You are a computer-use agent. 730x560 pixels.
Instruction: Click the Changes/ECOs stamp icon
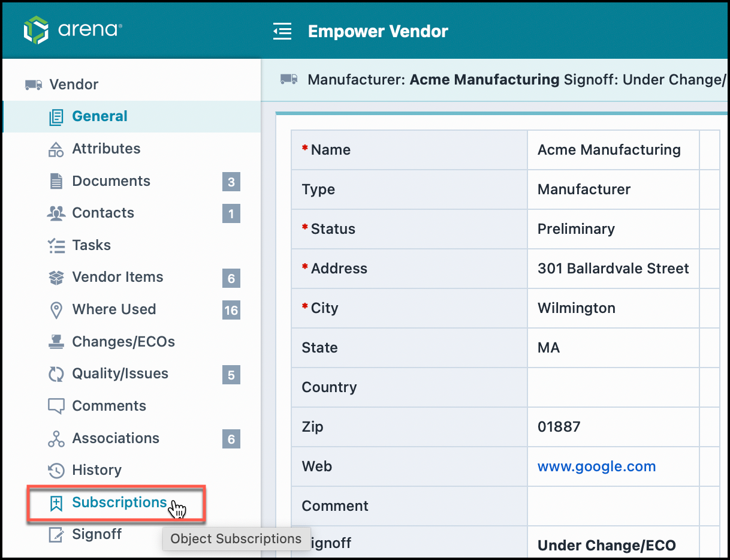pos(56,342)
